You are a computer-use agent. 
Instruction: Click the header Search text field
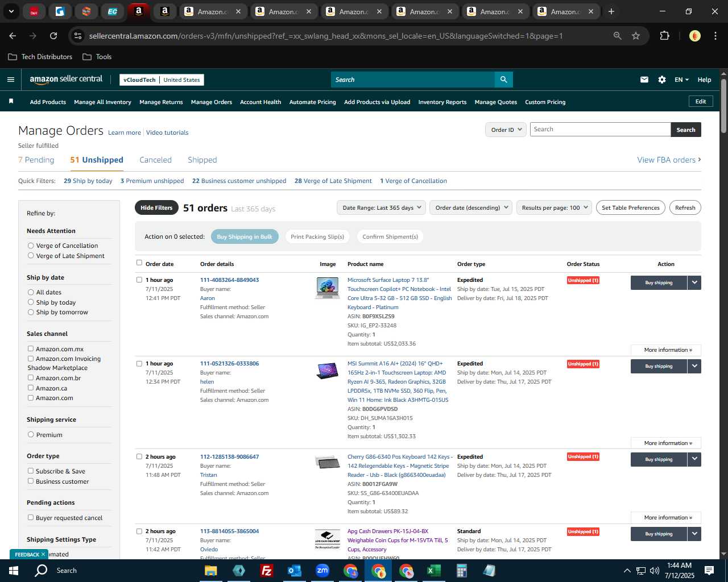click(x=413, y=80)
